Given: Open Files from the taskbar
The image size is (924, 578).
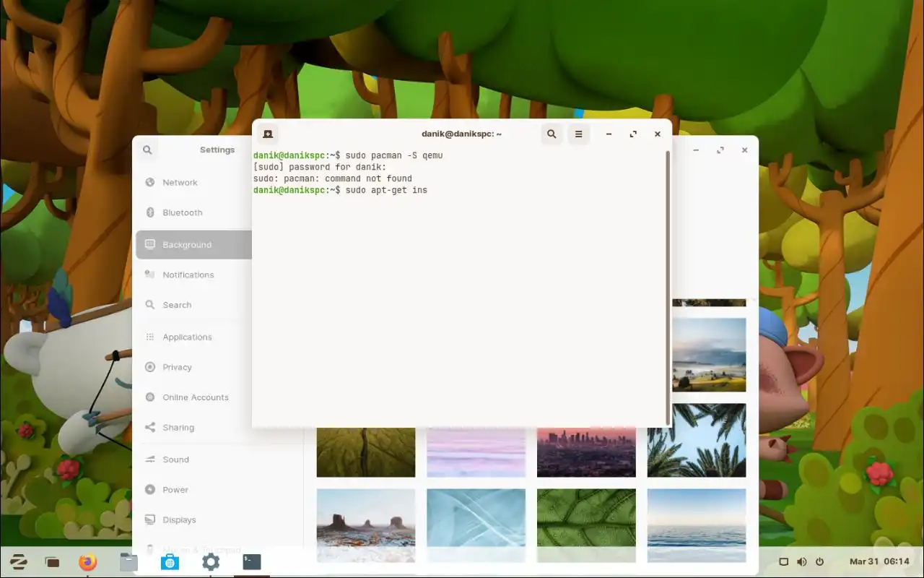Looking at the screenshot, I should 128,561.
